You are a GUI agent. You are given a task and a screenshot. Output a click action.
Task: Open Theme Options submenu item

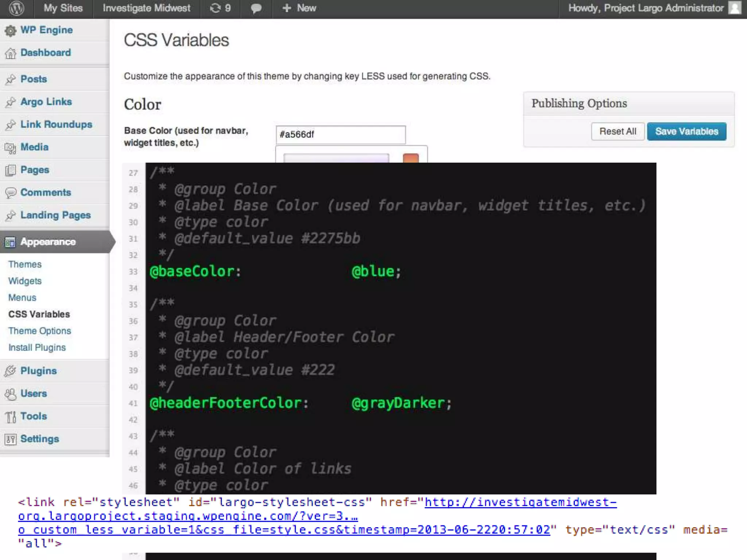pos(39,331)
